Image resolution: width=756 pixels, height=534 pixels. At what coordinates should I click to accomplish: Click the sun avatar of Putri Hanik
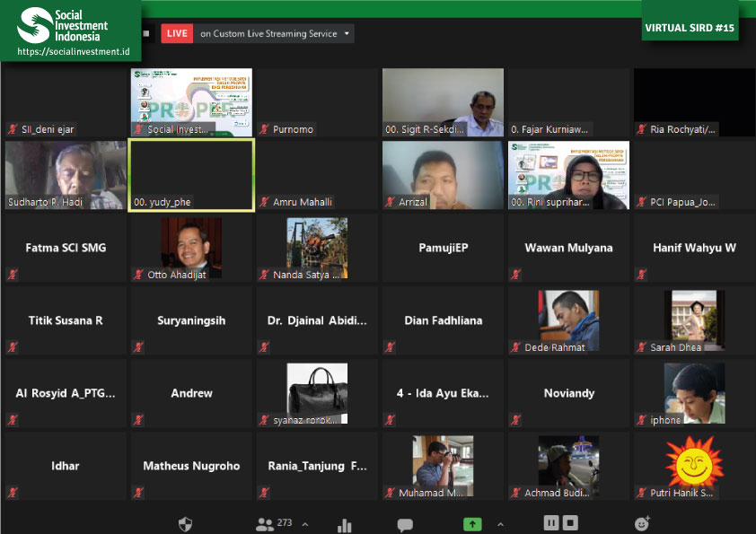pyautogui.click(x=693, y=460)
